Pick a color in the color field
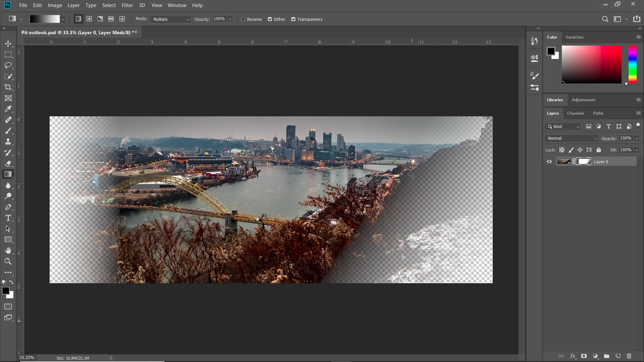 [x=591, y=64]
